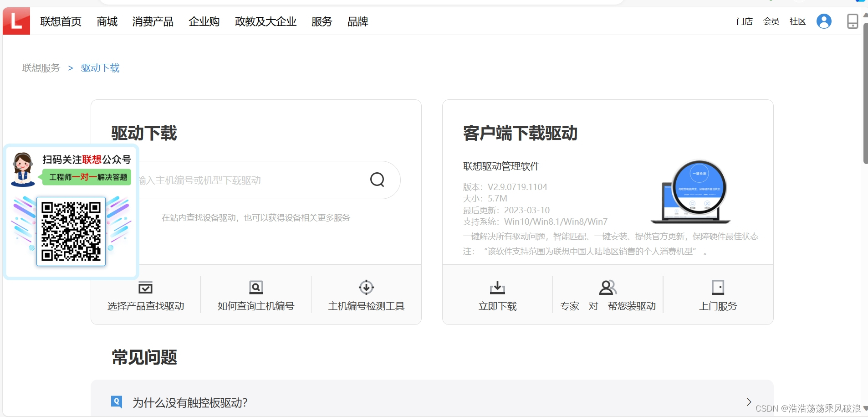The height and width of the screenshot is (417, 868).
Task: Click the 立即下载 download tray icon
Action: click(x=497, y=288)
